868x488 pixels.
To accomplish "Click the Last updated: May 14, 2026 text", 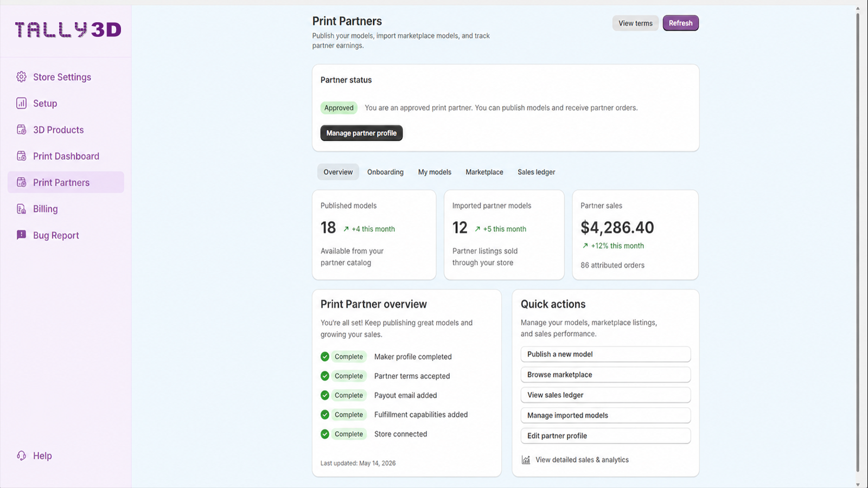I will (x=358, y=463).
